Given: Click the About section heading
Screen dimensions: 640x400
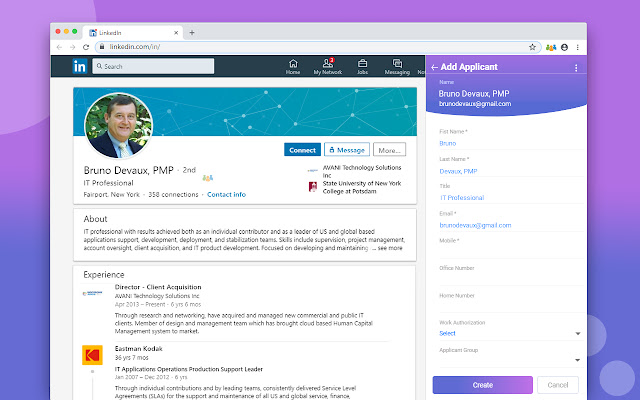Looking at the screenshot, I should click(x=96, y=219).
